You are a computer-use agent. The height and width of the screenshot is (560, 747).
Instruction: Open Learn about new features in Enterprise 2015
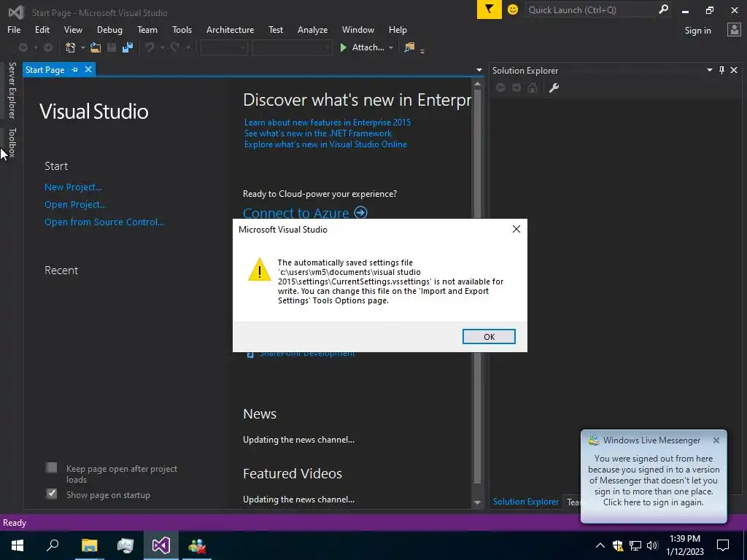[x=328, y=122]
